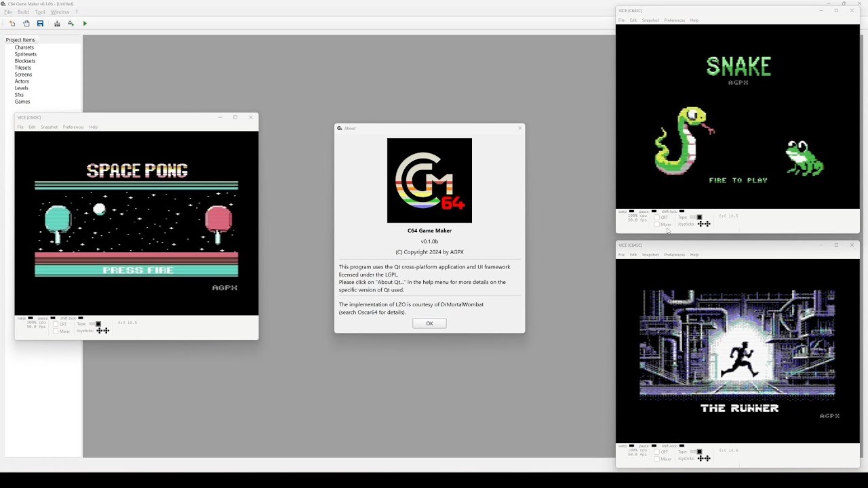Click the tape control icon in Space Pong window
This screenshot has height=488, width=868.
[98, 324]
